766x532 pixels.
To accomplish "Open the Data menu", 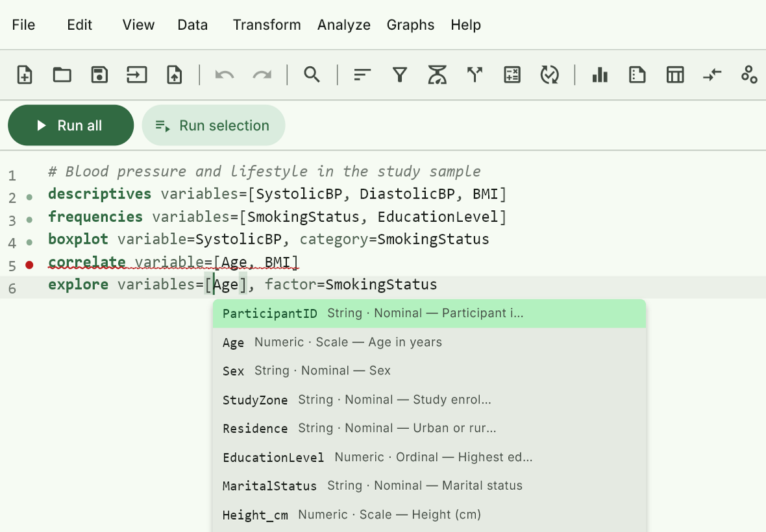I will [193, 25].
